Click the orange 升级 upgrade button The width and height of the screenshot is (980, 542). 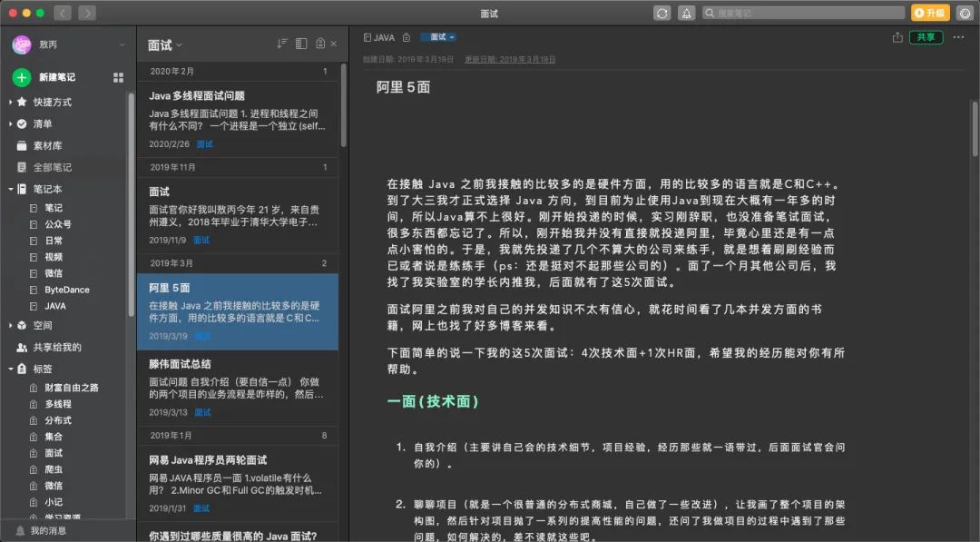pos(930,13)
